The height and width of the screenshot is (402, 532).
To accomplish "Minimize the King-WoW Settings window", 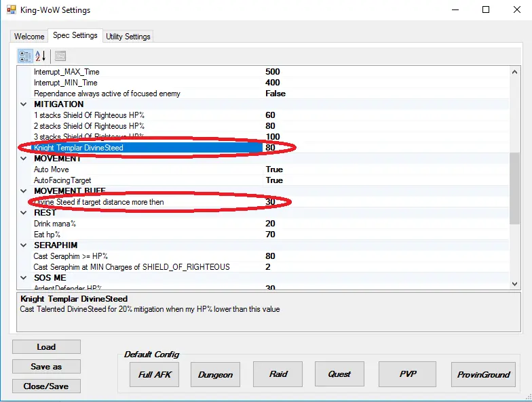I will tap(455, 9).
